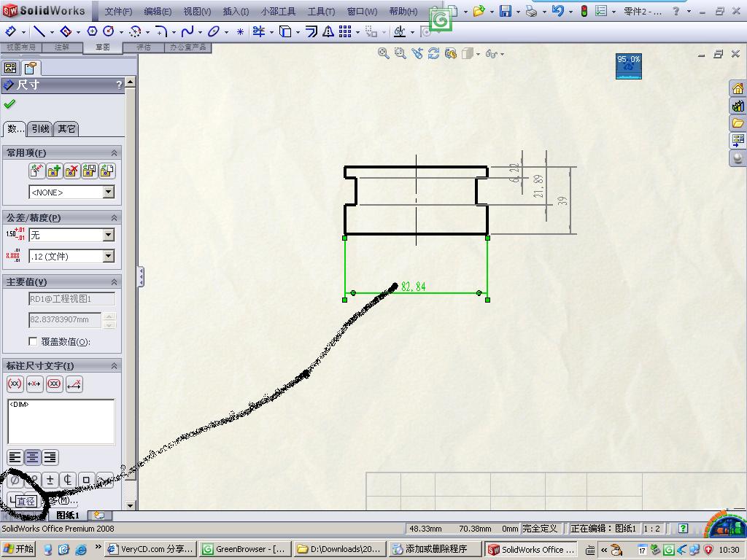Tick the 覆盖数值 override value checkbox
The image size is (747, 560).
point(33,341)
